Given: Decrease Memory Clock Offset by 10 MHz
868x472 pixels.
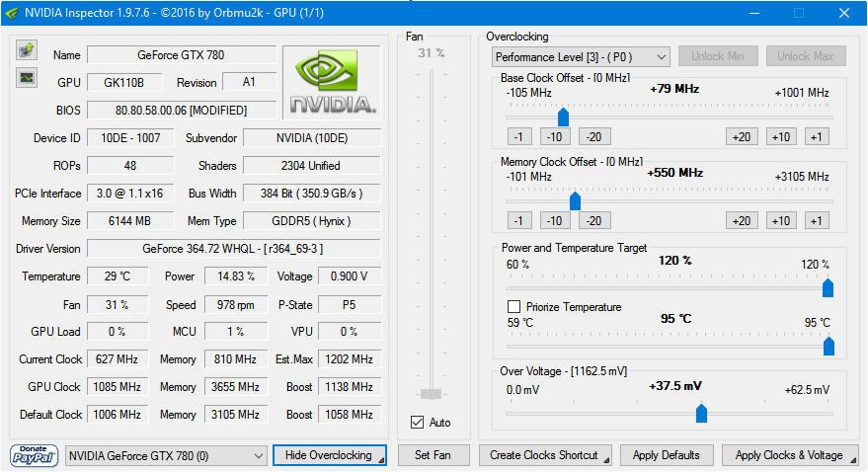Looking at the screenshot, I should click(x=555, y=221).
